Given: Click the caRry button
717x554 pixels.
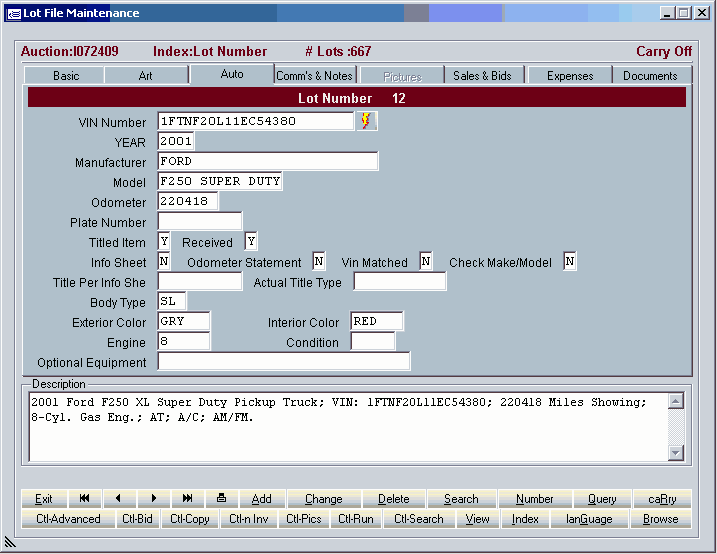Looking at the screenshot, I should (x=662, y=499).
